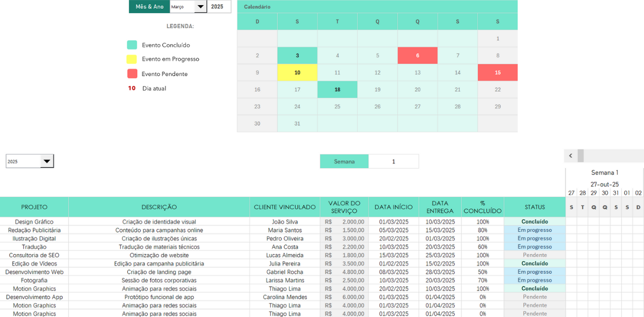The width and height of the screenshot is (644, 317).
Task: Open the Março month dropdown arrow
Action: (x=200, y=7)
